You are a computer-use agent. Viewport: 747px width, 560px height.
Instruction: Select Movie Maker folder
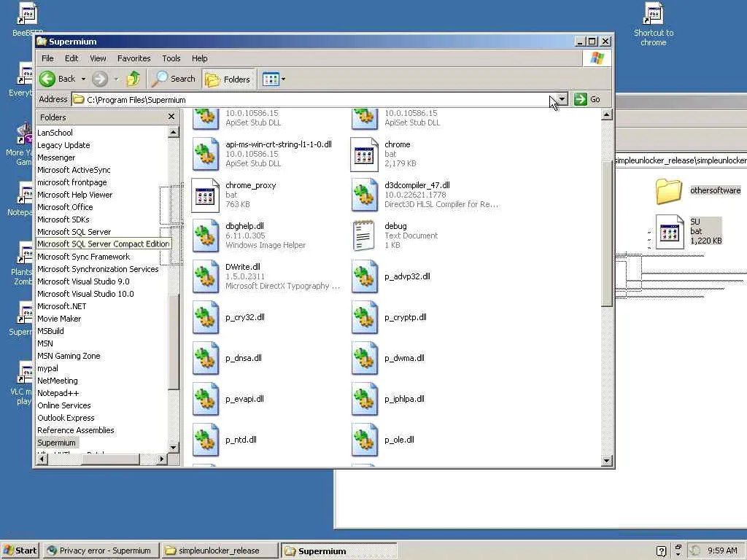(x=59, y=319)
